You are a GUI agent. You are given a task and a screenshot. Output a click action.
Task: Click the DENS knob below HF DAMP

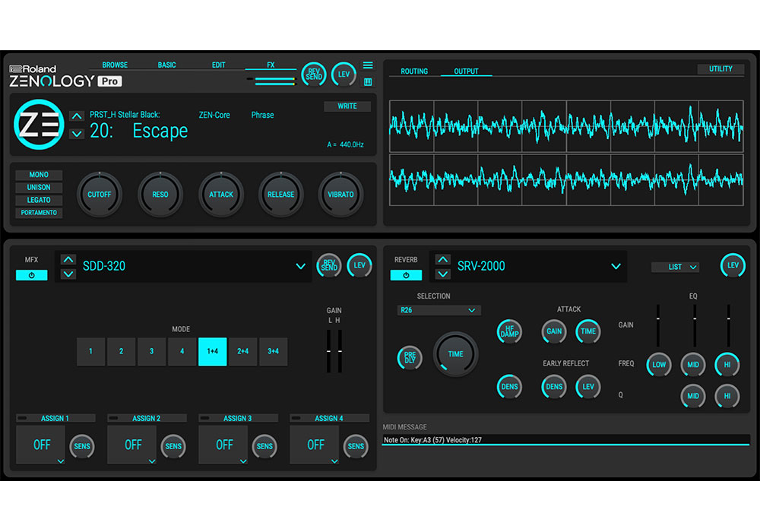[509, 387]
